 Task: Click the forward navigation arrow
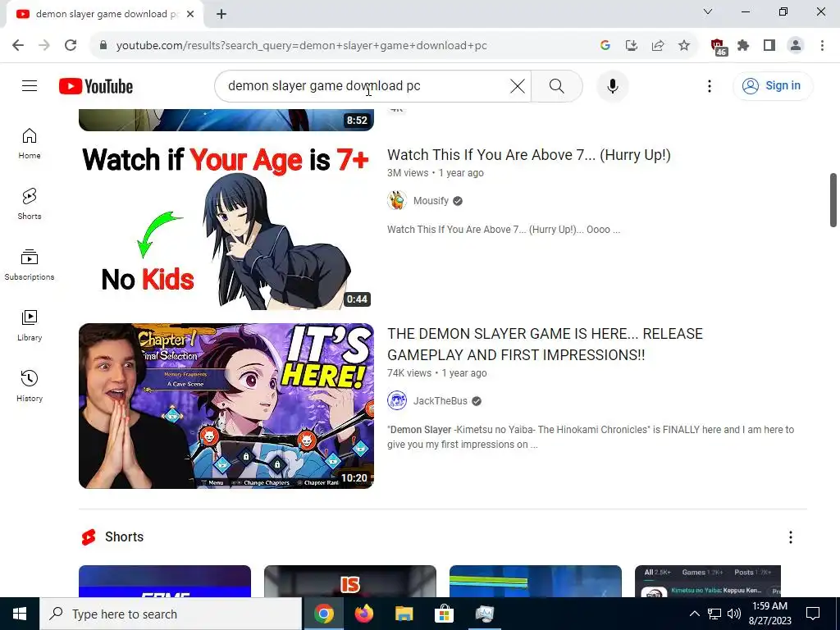[x=44, y=45]
